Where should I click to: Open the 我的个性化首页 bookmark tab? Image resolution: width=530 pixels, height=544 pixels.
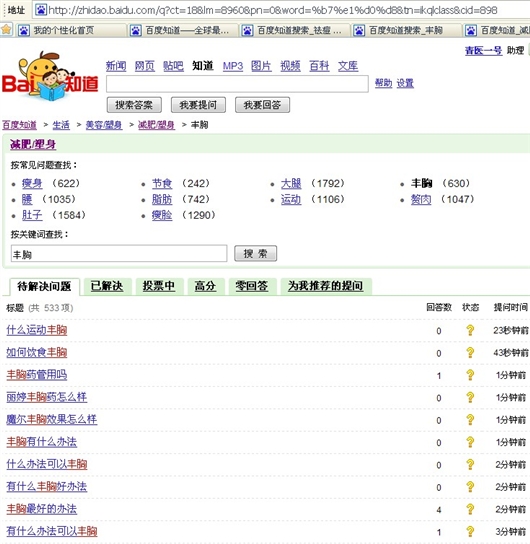coord(71,31)
